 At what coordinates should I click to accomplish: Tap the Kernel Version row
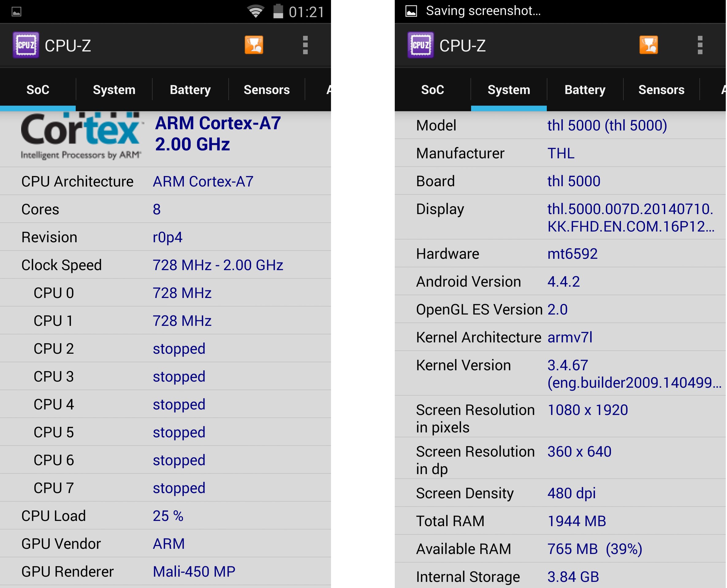click(560, 374)
